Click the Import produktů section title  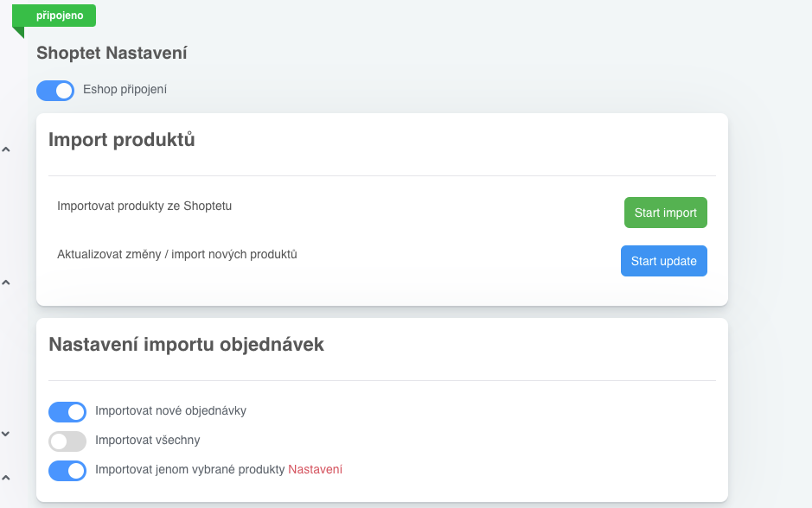(122, 140)
